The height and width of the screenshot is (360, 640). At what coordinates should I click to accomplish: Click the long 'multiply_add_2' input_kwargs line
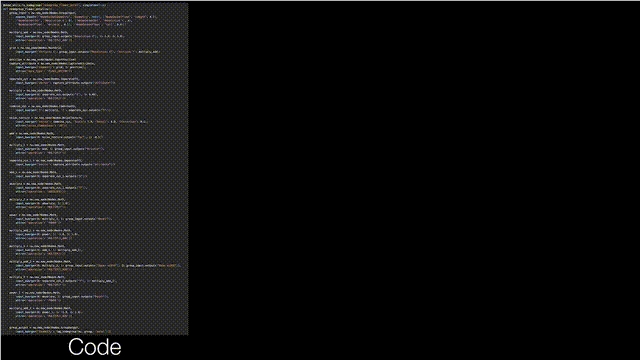[x=98, y=266]
